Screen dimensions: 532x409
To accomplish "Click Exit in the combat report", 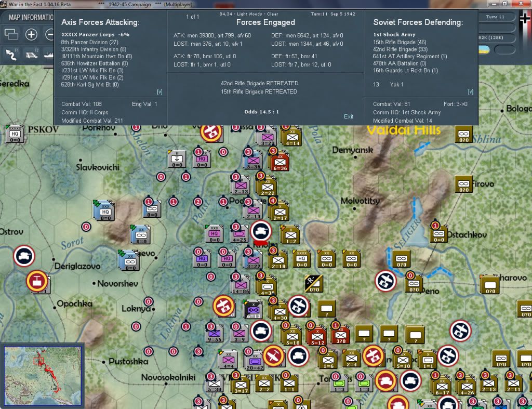I will tap(349, 116).
